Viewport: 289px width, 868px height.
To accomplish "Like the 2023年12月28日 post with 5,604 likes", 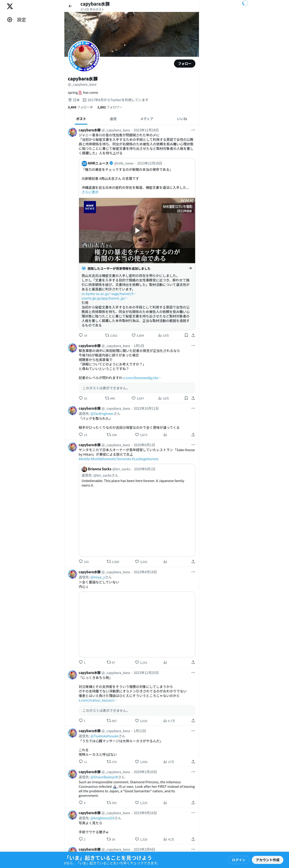I will pos(138,335).
